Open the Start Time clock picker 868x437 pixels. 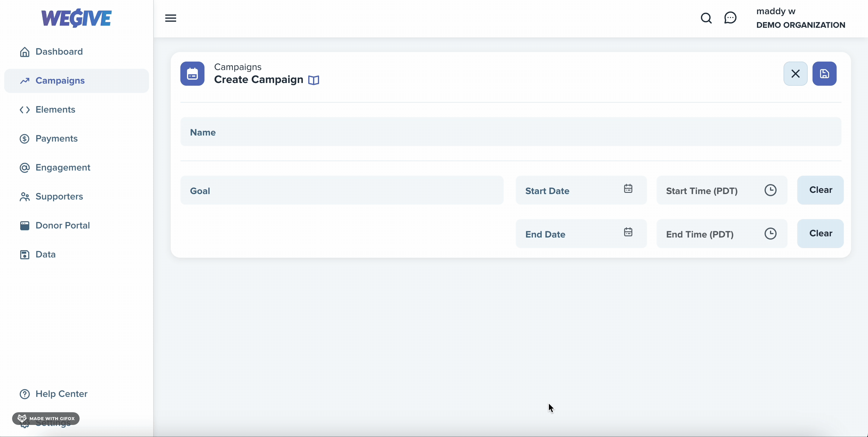770,190
